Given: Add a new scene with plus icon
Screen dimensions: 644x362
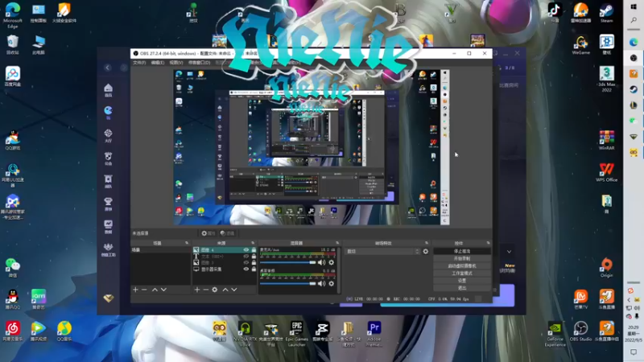Looking at the screenshot, I should click(135, 290).
